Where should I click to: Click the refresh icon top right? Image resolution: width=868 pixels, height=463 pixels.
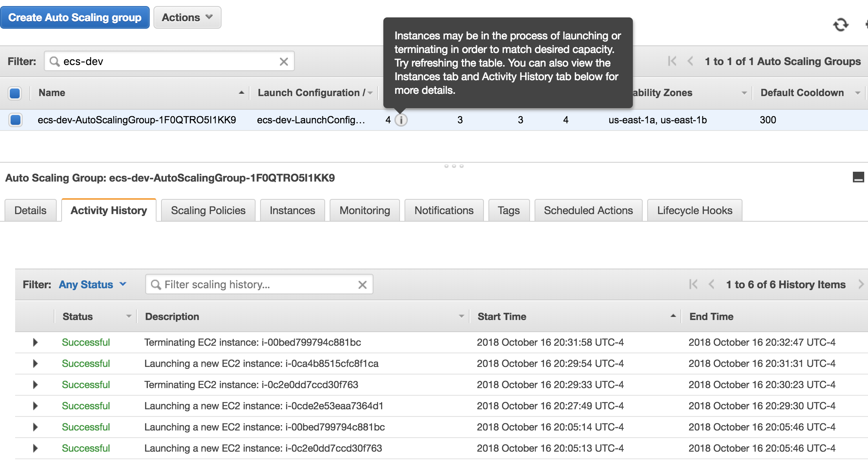tap(840, 24)
